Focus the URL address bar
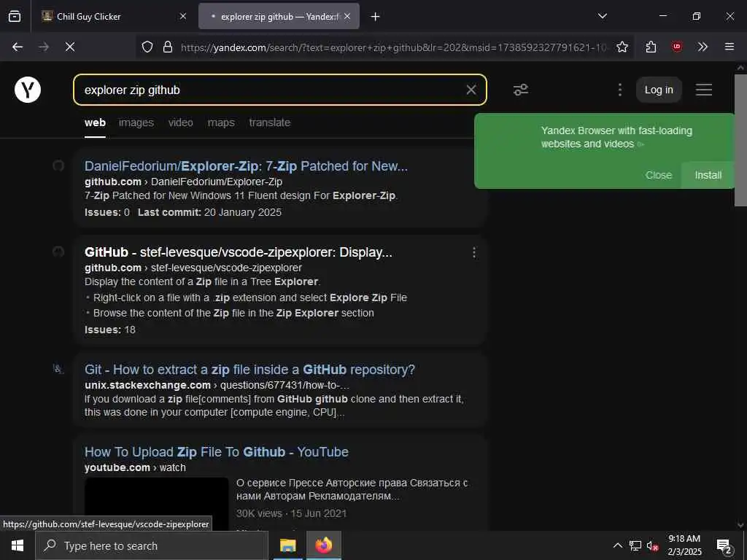This screenshot has height=560, width=747. click(x=393, y=47)
